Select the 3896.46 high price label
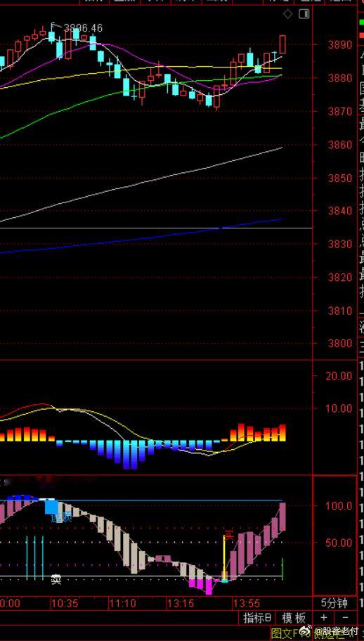This screenshot has width=364, height=641. coord(84,28)
